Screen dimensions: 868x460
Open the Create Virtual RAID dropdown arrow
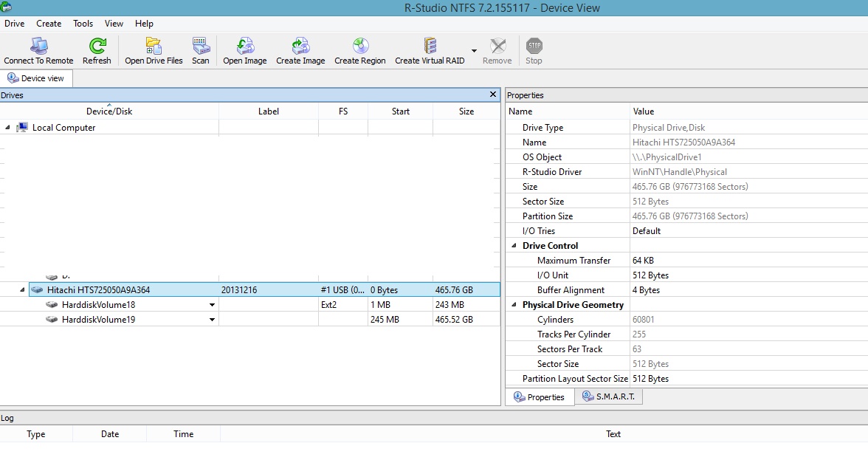[474, 51]
